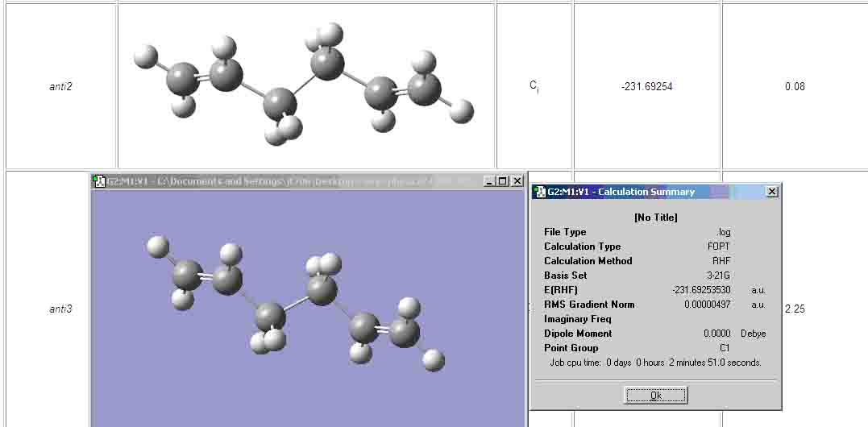Screen dimensions: 868x427
Task: Click the molecule viewer window title icon
Action: (99, 180)
